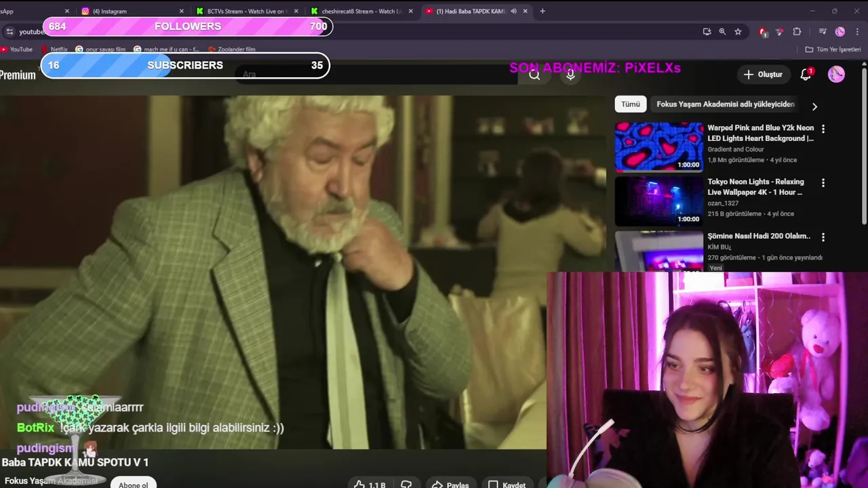
Task: Open the Chrome profile avatar
Action: tap(840, 31)
